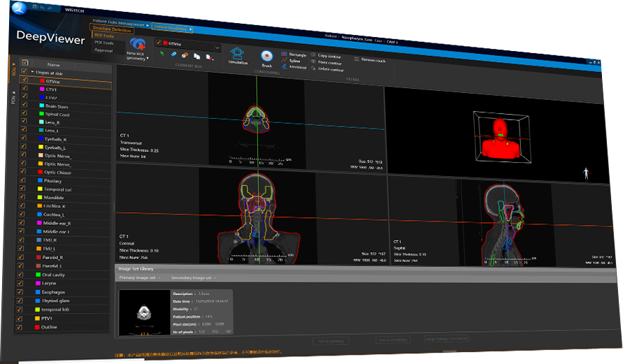The width and height of the screenshot is (623, 364).
Task: Uncheck the Outline checkbox
Action: point(19,327)
